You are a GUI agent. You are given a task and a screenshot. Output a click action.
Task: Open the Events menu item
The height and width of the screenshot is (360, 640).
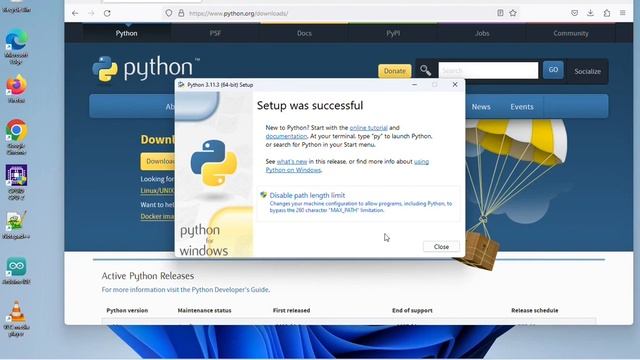[x=522, y=107]
